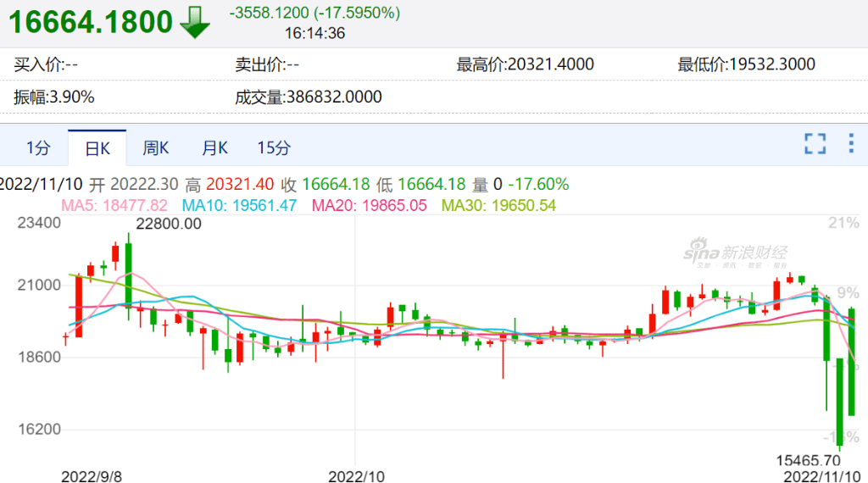Viewport: 868px width, 483px height.
Task: Switch to the 月K monthly tab
Action: coord(214,148)
